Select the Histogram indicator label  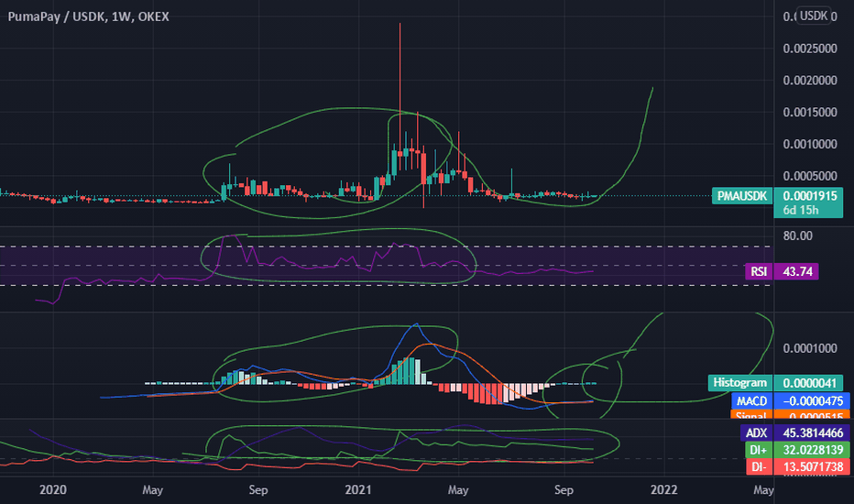click(740, 383)
